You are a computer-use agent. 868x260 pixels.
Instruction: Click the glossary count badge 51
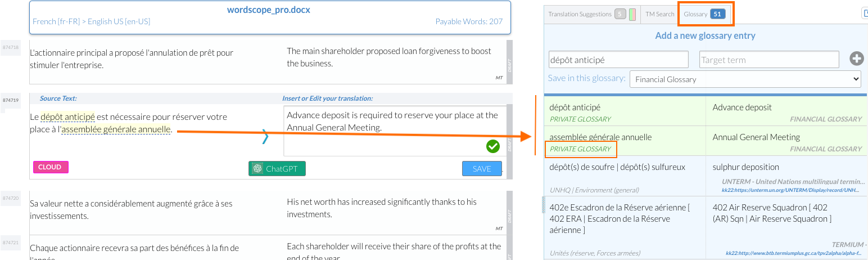coord(718,14)
